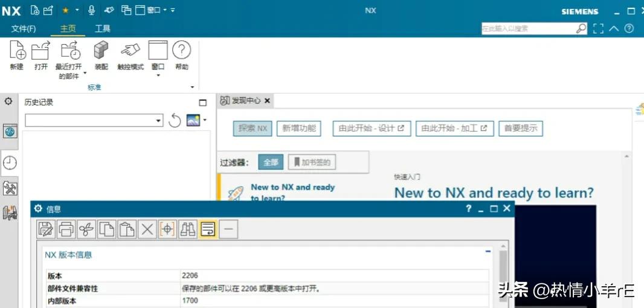The image size is (644, 308).
Task: Click the select all target icon in 信息 toolbar
Action: pyautogui.click(x=167, y=229)
